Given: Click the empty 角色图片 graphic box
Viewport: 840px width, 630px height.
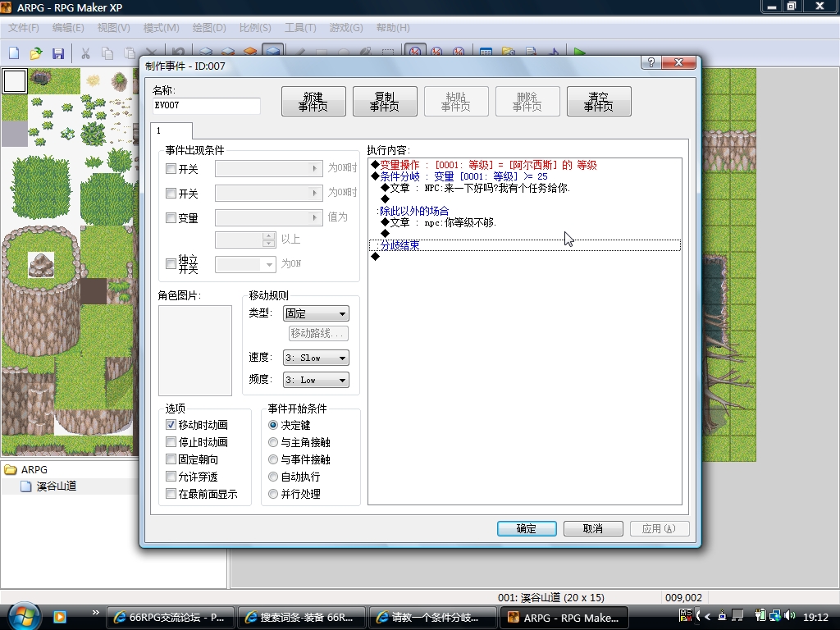Looking at the screenshot, I should 195,350.
